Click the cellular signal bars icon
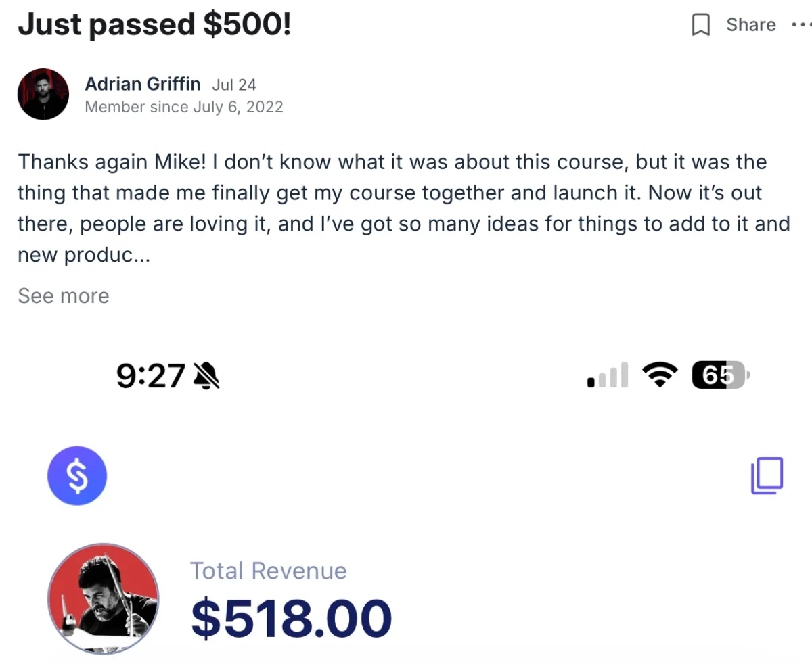Viewport: 812px width, 664px height. (608, 375)
